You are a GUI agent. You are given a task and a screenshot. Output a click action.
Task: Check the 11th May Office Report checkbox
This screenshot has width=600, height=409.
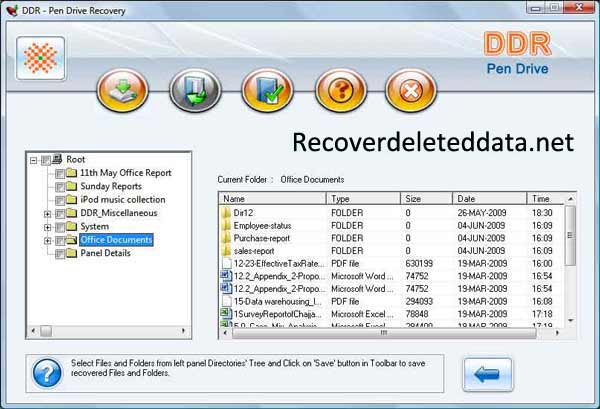[x=60, y=174]
